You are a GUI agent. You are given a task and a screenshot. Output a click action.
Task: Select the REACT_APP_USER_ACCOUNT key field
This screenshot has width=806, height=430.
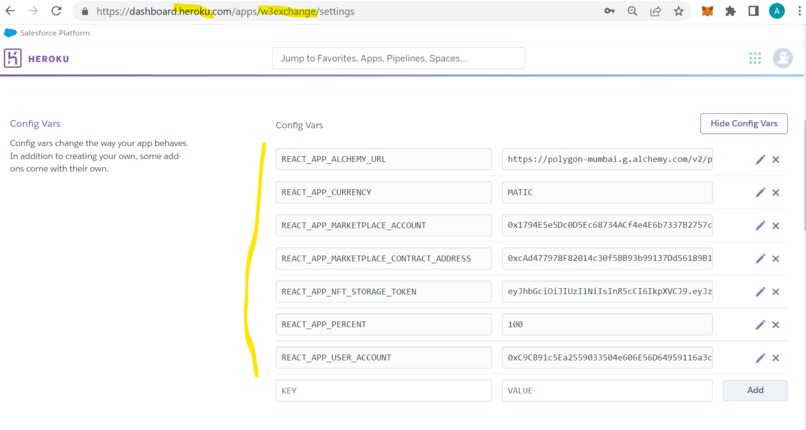pyautogui.click(x=383, y=358)
